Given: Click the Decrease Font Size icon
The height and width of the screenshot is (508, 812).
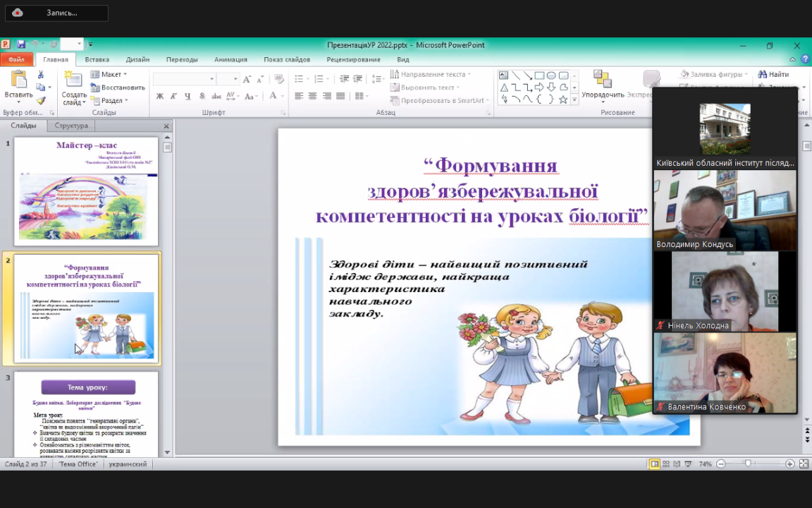Looking at the screenshot, I should [x=259, y=79].
